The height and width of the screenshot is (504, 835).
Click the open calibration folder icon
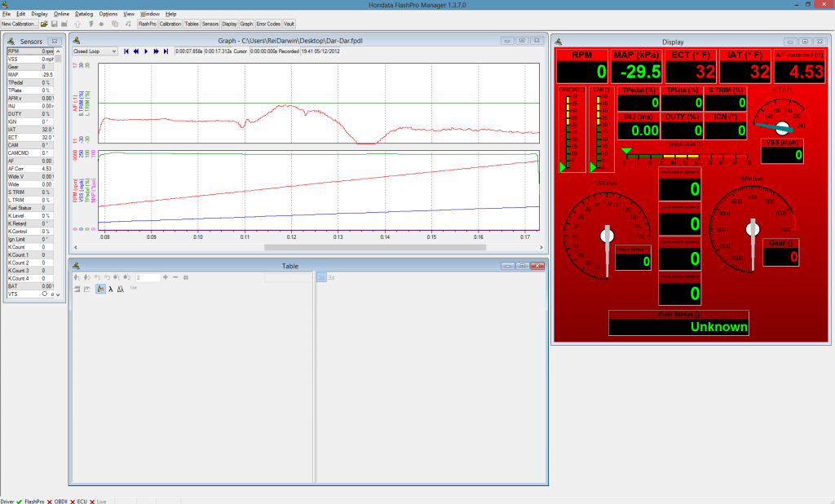(44, 24)
